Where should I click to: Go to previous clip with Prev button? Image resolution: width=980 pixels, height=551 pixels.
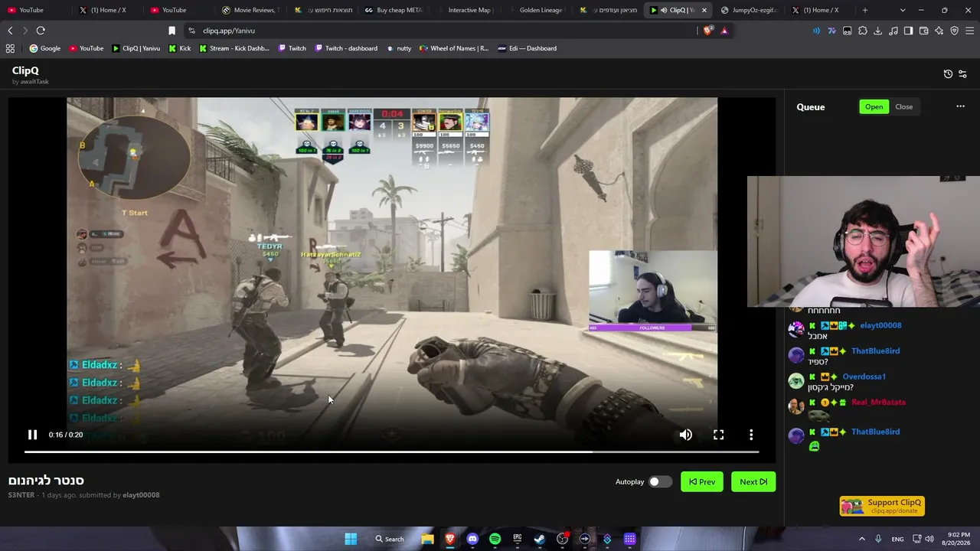pyautogui.click(x=702, y=481)
